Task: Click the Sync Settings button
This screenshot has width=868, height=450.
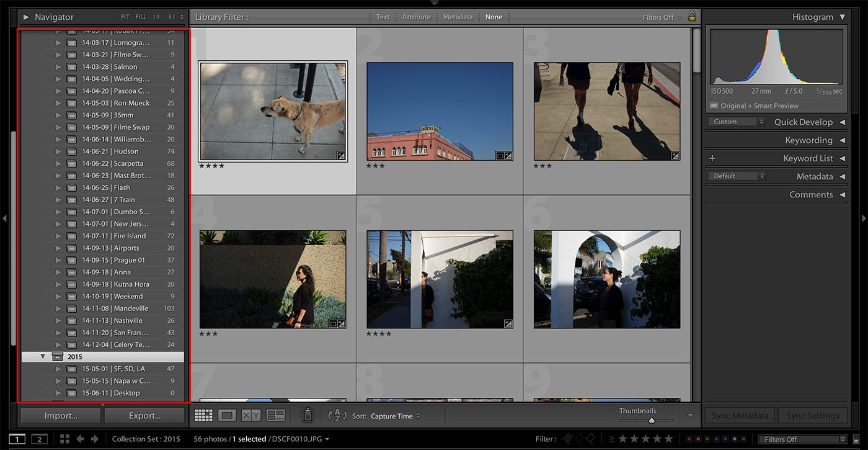Action: (813, 416)
